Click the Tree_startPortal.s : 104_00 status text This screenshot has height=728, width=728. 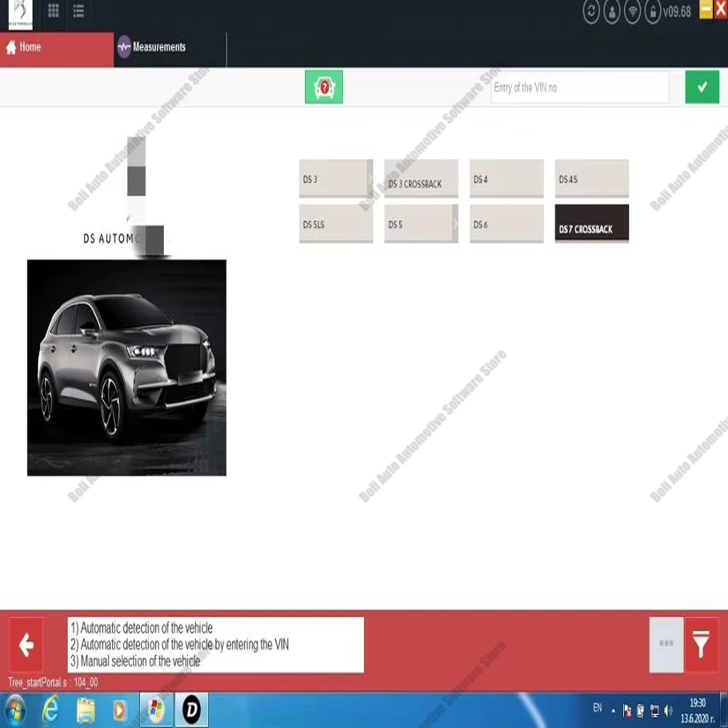click(x=53, y=682)
